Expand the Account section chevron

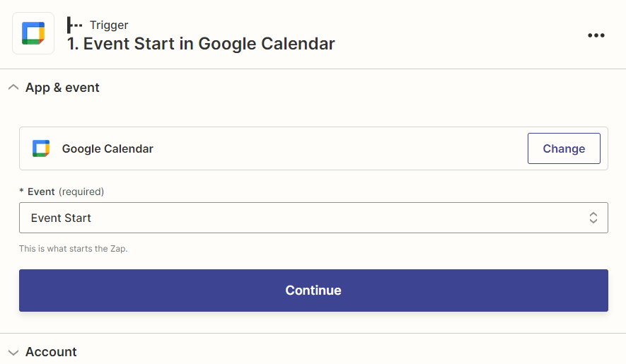tap(13, 352)
